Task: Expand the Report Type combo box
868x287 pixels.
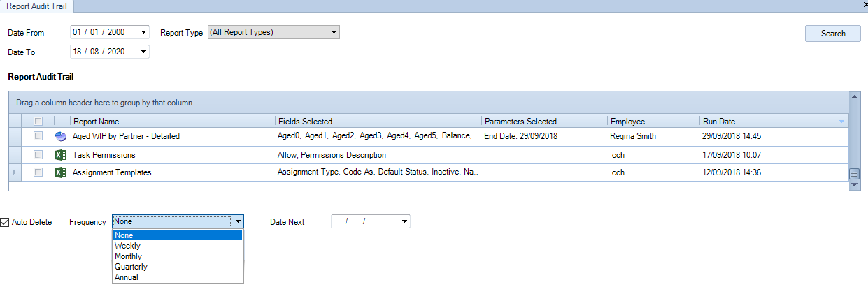Action: coord(334,32)
